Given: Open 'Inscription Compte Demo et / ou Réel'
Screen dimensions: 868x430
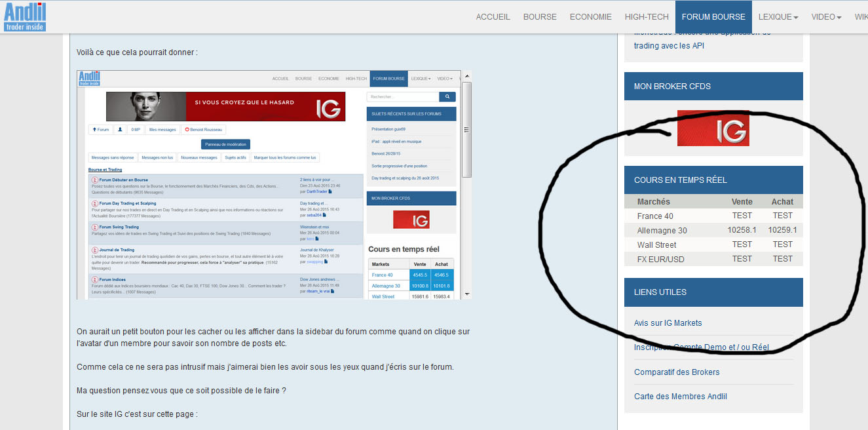Looking at the screenshot, I should [x=702, y=347].
